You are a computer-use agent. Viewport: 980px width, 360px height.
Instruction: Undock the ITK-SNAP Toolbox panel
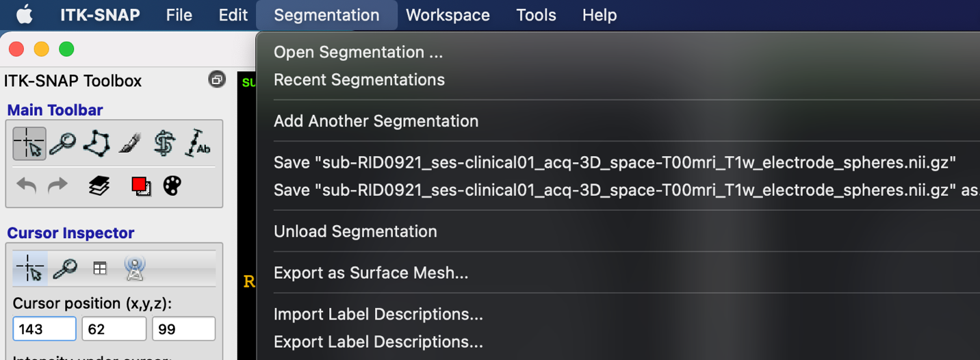click(216, 80)
